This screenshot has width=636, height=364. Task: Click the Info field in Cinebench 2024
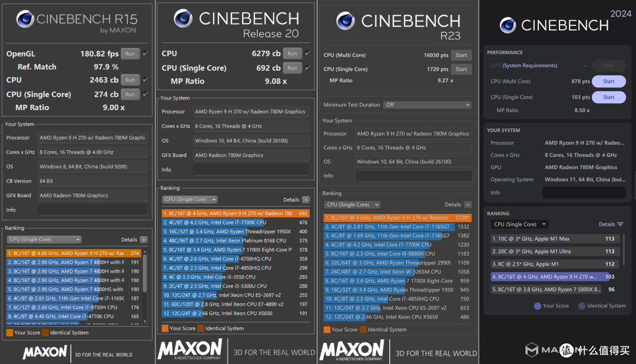[584, 193]
